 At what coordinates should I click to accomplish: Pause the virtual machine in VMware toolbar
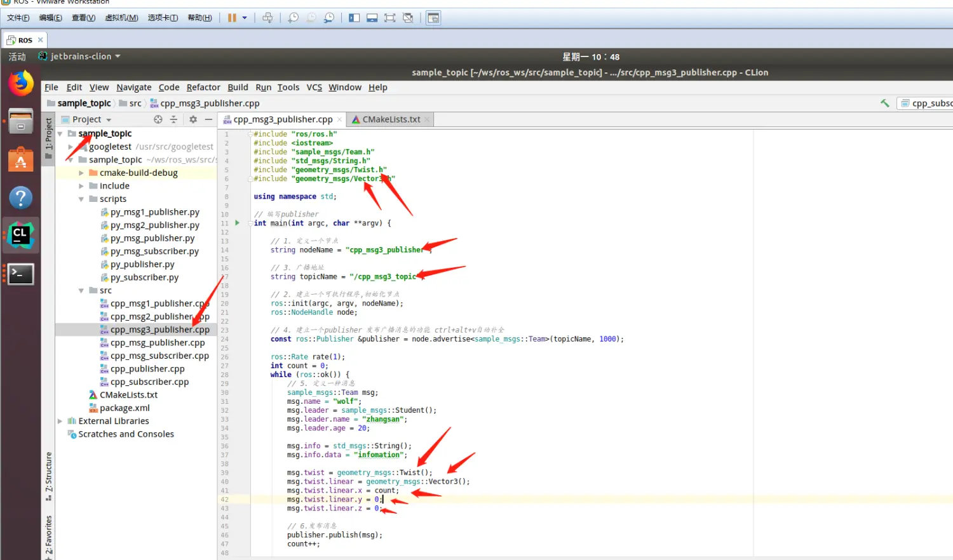pyautogui.click(x=232, y=18)
